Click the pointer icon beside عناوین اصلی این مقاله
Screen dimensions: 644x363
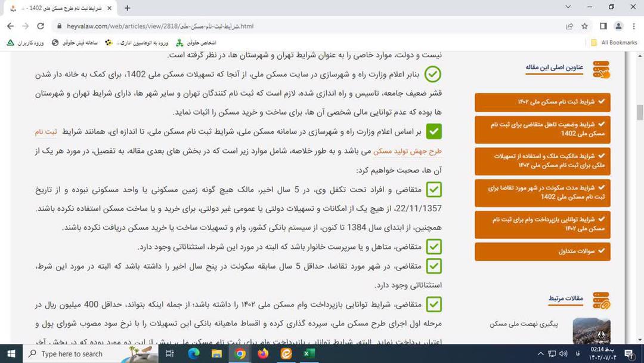point(601,69)
